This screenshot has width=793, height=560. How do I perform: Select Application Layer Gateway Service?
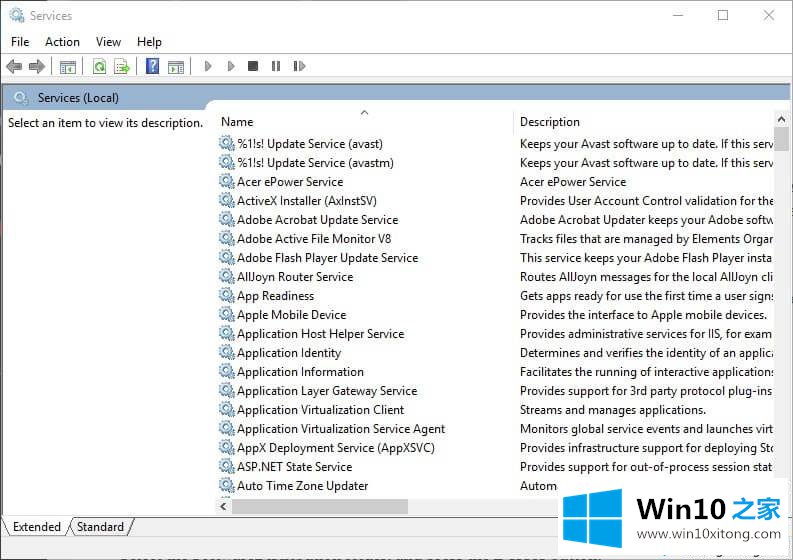327,391
